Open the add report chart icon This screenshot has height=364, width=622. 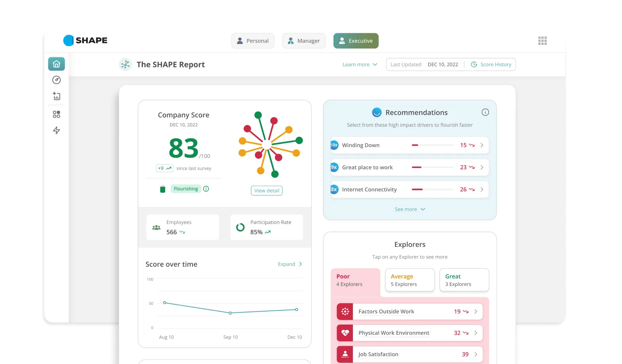(x=56, y=96)
